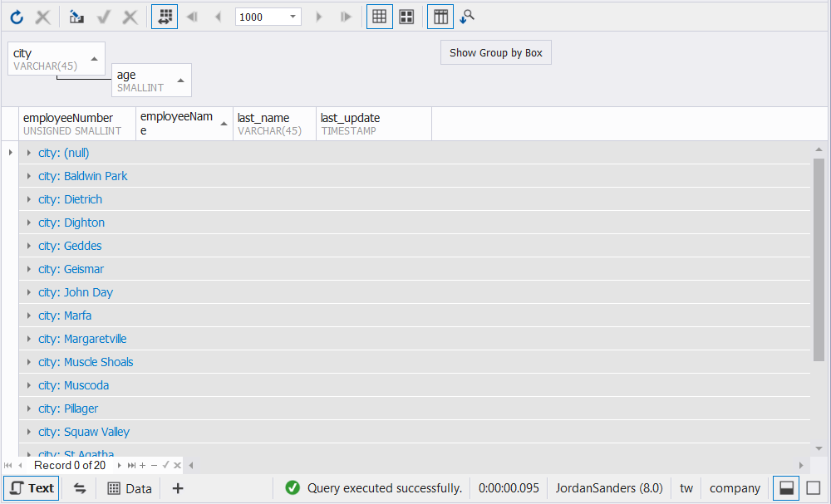Click the Refresh data icon
This screenshot has height=504, width=831.
click(17, 17)
